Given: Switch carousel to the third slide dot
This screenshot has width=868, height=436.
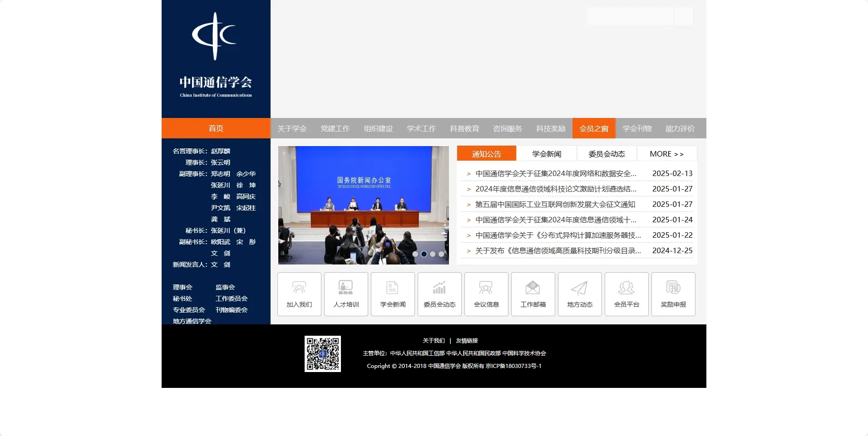Looking at the screenshot, I should point(433,254).
